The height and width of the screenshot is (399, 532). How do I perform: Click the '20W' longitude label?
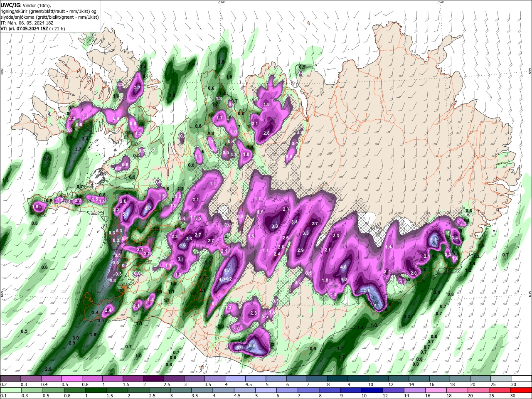point(221,2)
